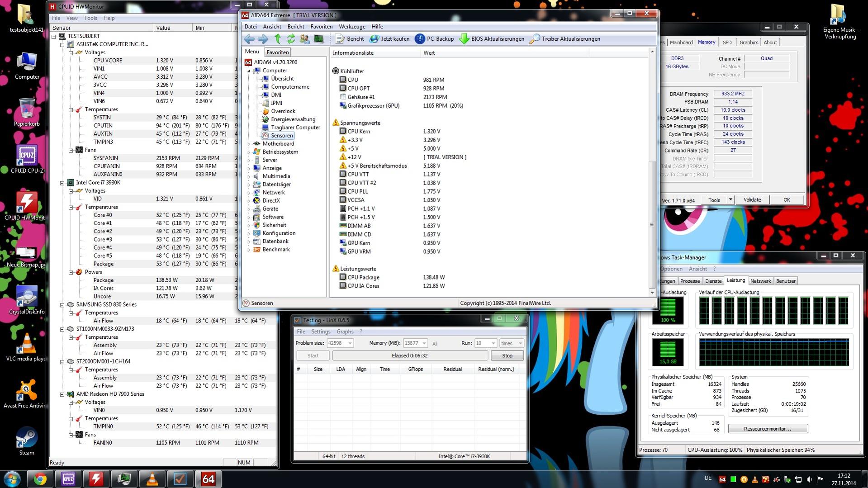Open LinX Run count dropdown
The width and height of the screenshot is (868, 488).
click(x=493, y=343)
